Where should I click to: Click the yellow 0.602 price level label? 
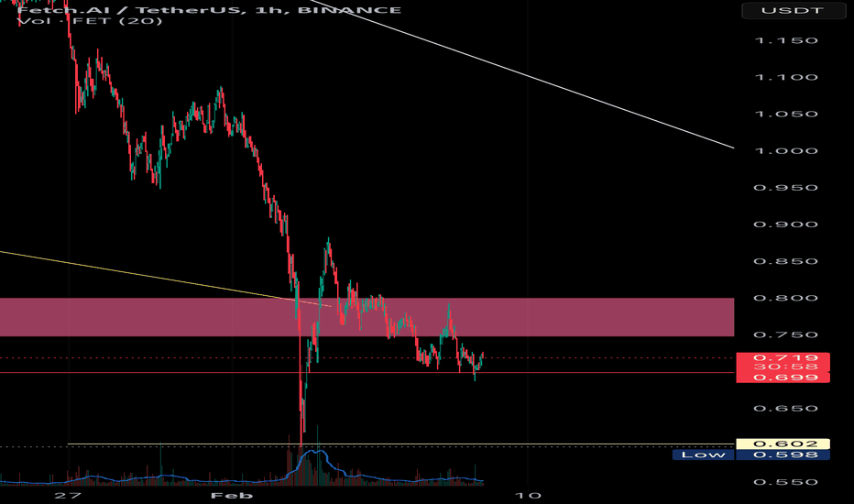click(x=783, y=444)
